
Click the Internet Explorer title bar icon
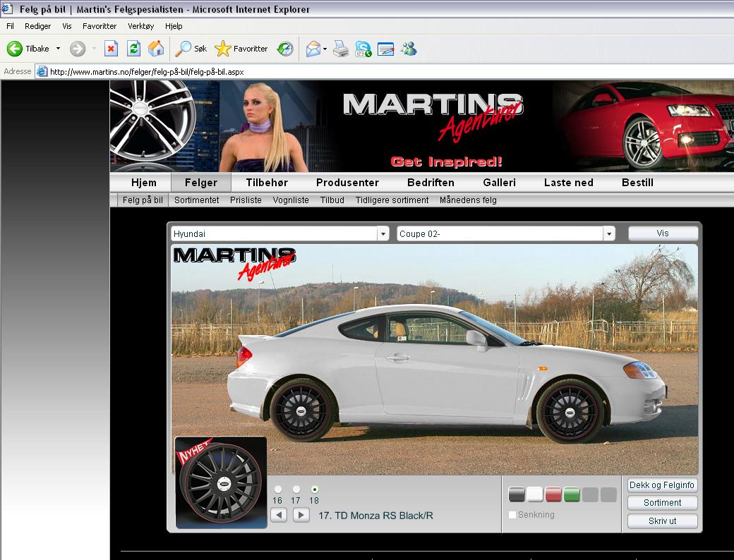(x=7, y=8)
